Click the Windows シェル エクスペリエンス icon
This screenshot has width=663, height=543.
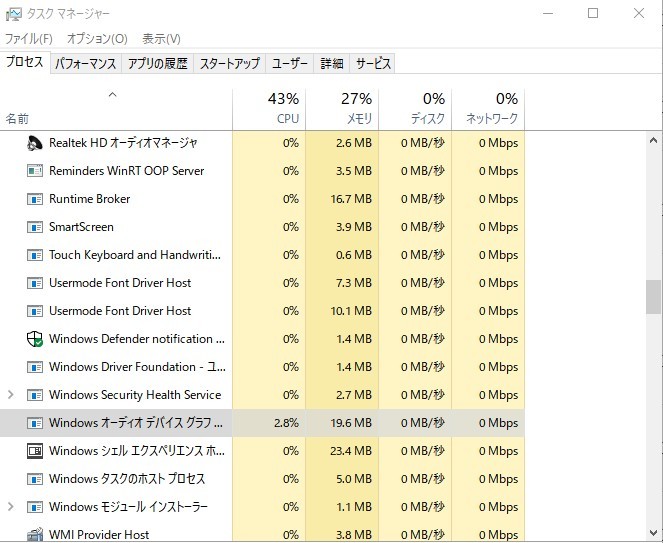pyautogui.click(x=35, y=451)
